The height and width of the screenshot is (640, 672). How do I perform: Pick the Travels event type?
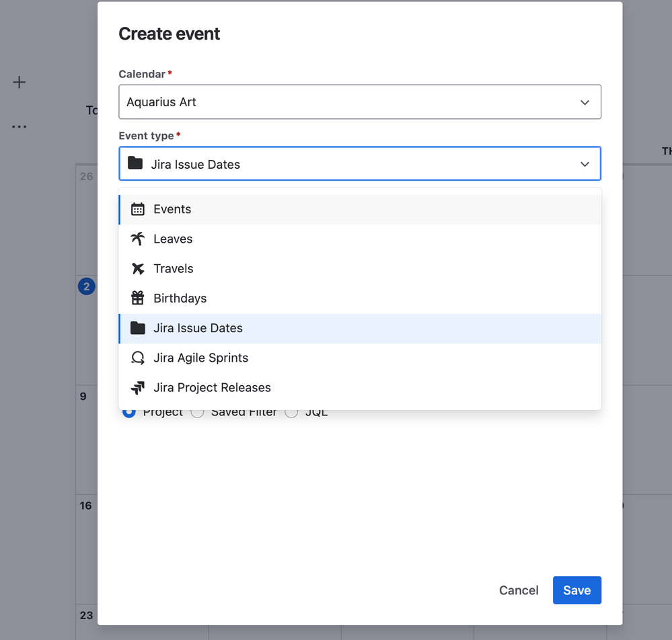360,269
